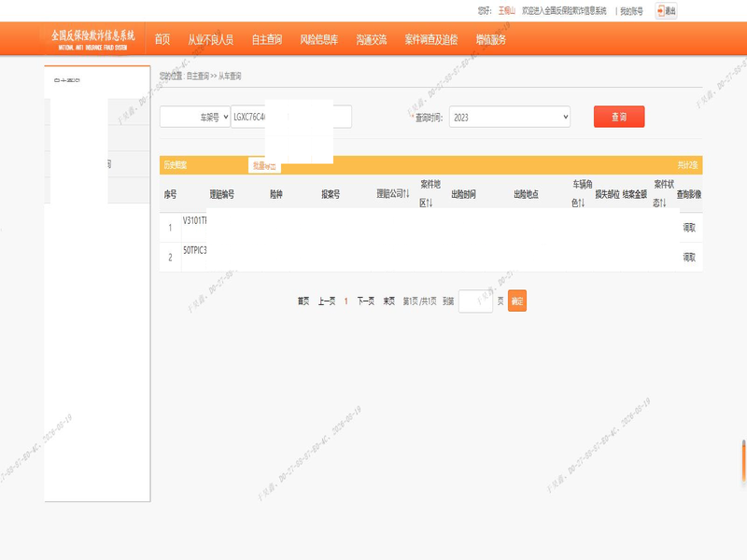747x560 pixels.
Task: Sort by 案件状态 column
Action: (663, 194)
